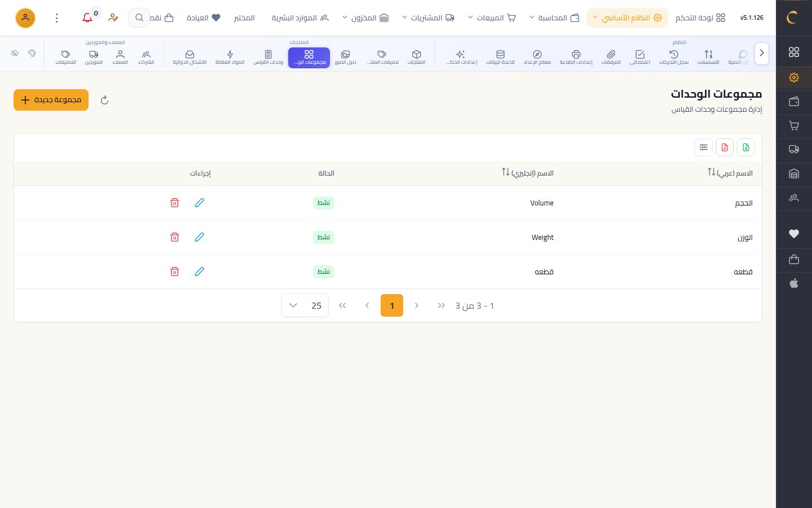Image resolution: width=812 pixels, height=508 pixels.
Task: Expand the المشتريات purchases menu
Action: click(428, 18)
